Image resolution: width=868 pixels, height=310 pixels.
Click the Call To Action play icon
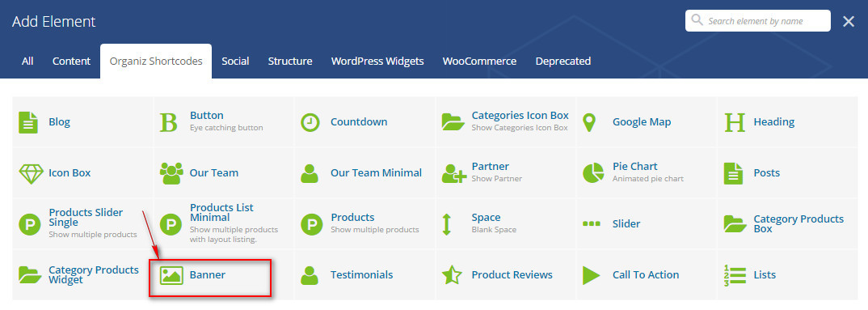pyautogui.click(x=592, y=275)
